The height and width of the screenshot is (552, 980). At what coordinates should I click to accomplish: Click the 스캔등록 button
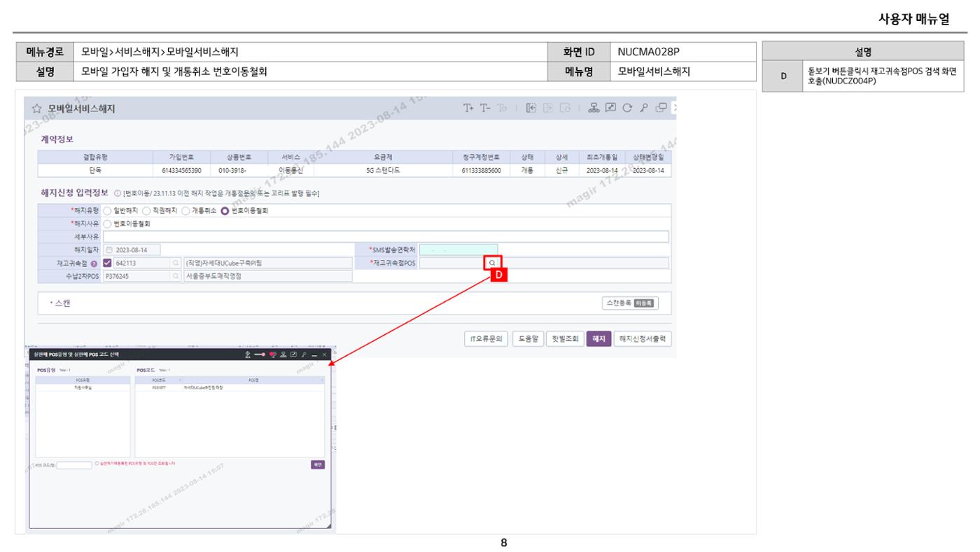[x=629, y=303]
